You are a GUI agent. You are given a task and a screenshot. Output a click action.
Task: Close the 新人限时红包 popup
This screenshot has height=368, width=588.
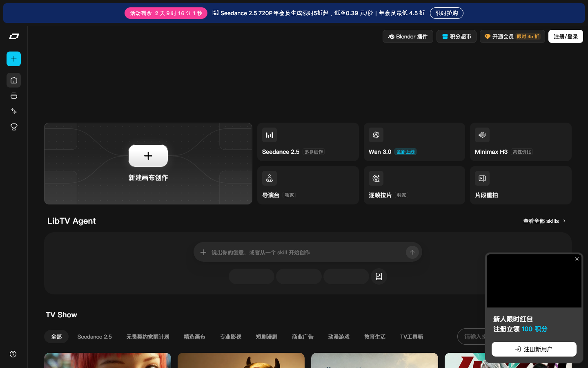(x=577, y=259)
